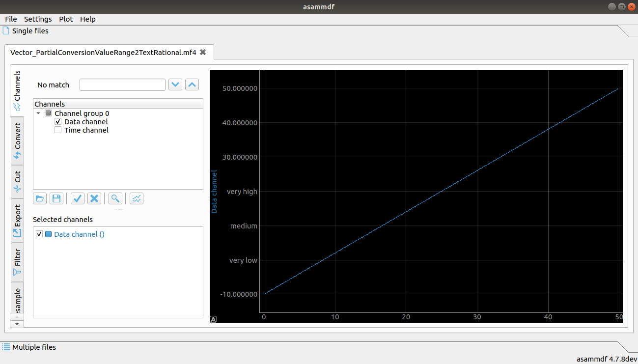638x364 pixels.
Task: Uncheck Data channel in Selected channels list
Action: [39, 234]
